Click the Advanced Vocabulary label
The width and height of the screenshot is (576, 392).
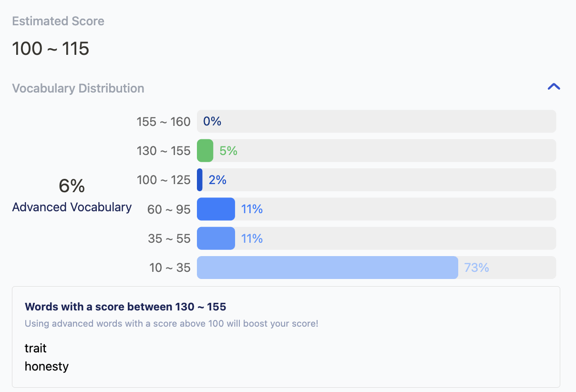click(72, 207)
